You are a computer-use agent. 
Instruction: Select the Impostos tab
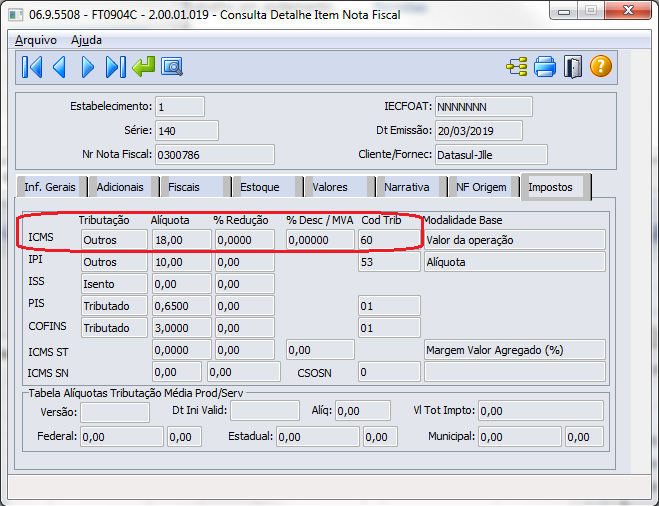[x=556, y=187]
